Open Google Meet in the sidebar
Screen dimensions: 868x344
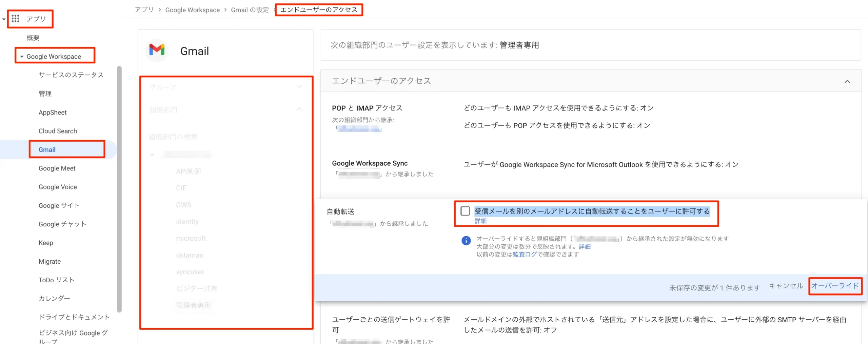click(x=57, y=168)
